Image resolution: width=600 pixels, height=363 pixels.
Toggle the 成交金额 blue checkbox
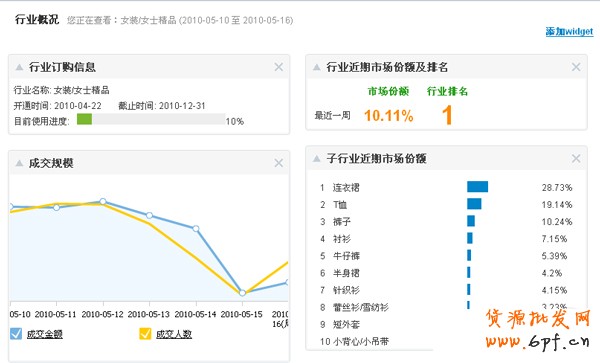[x=16, y=334]
